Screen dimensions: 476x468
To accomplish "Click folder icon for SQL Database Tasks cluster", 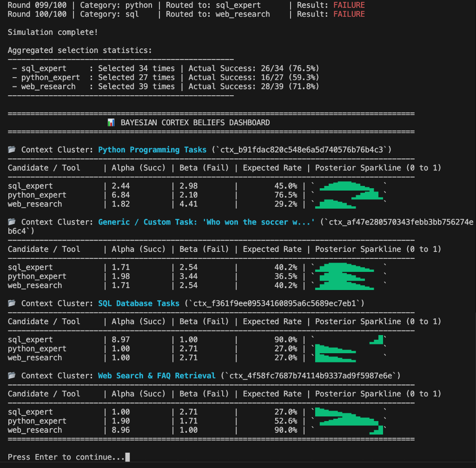I will coord(12,303).
